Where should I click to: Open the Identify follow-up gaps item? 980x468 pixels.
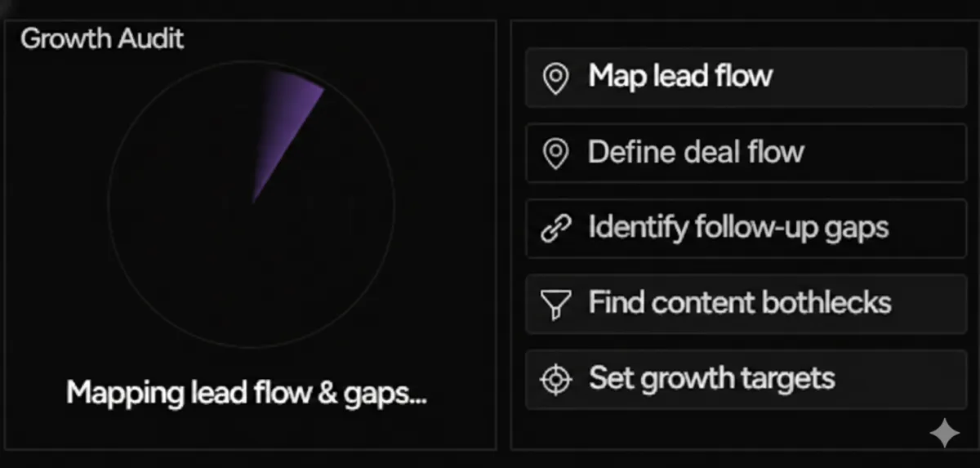tap(746, 229)
